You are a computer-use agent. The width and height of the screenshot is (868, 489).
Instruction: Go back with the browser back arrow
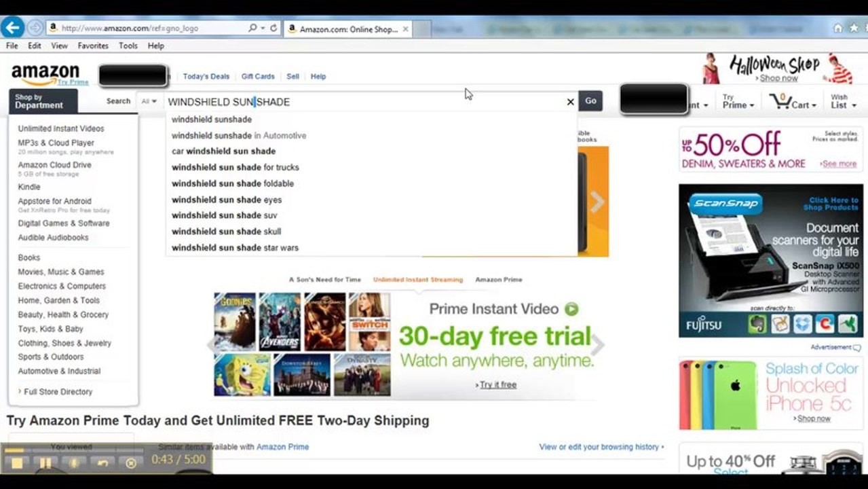tap(12, 28)
